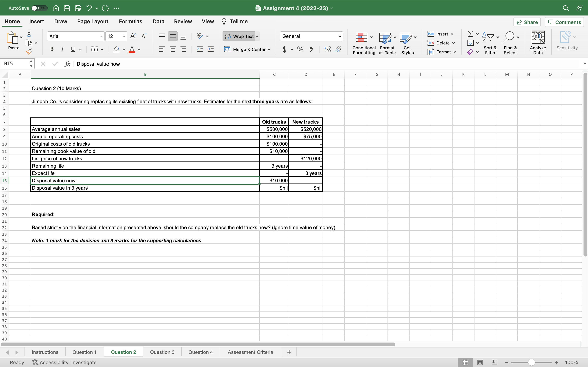
Task: Adjust the zoom slider in status bar
Action: 531,362
